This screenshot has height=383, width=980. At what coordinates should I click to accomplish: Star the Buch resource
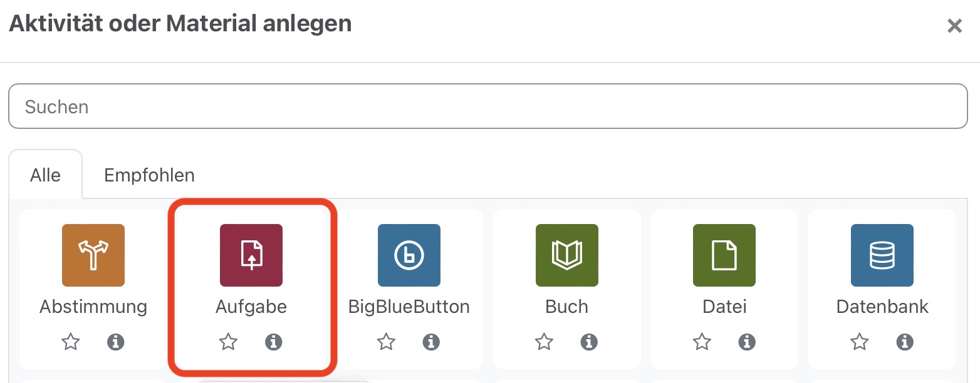click(x=544, y=342)
